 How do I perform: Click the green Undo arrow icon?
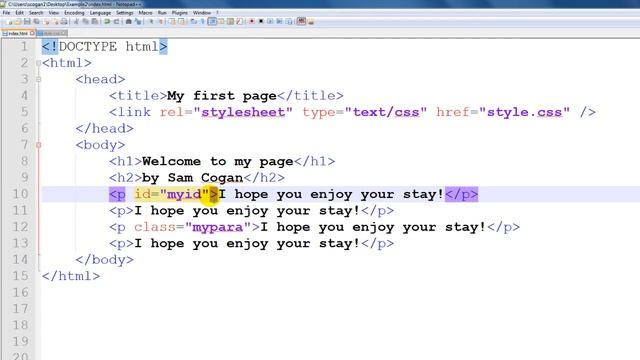[107, 21]
